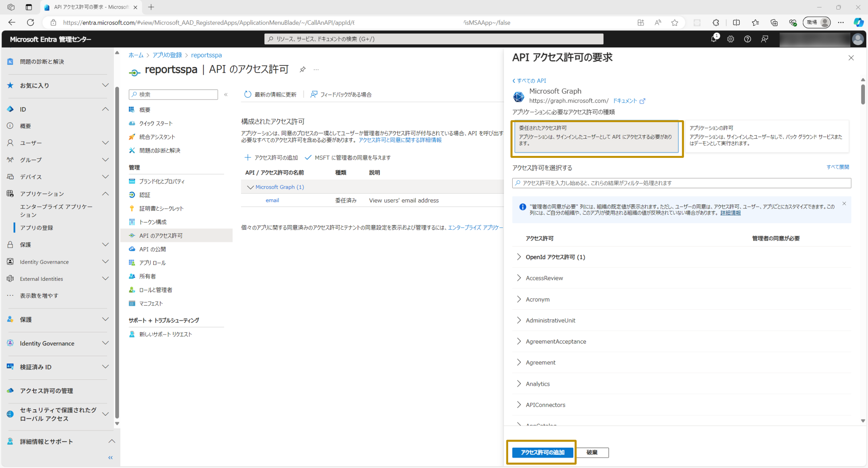Click すべて展開 link
The height and width of the screenshot is (468, 868).
tap(838, 167)
